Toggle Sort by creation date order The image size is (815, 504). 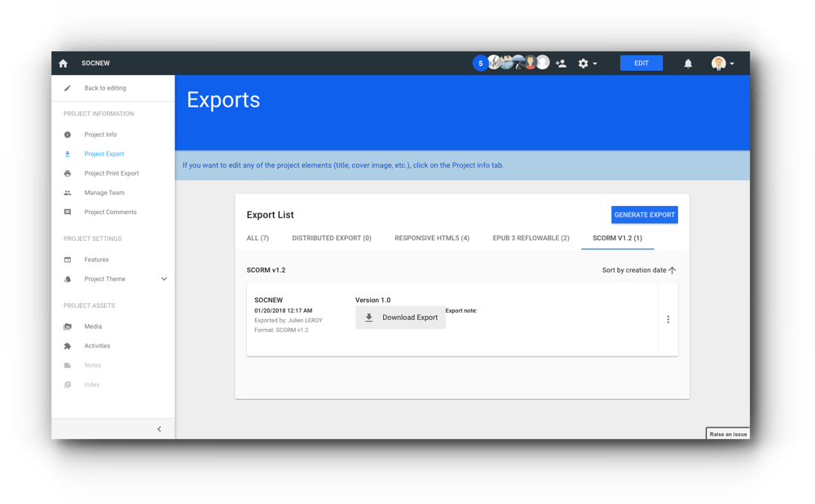point(639,270)
